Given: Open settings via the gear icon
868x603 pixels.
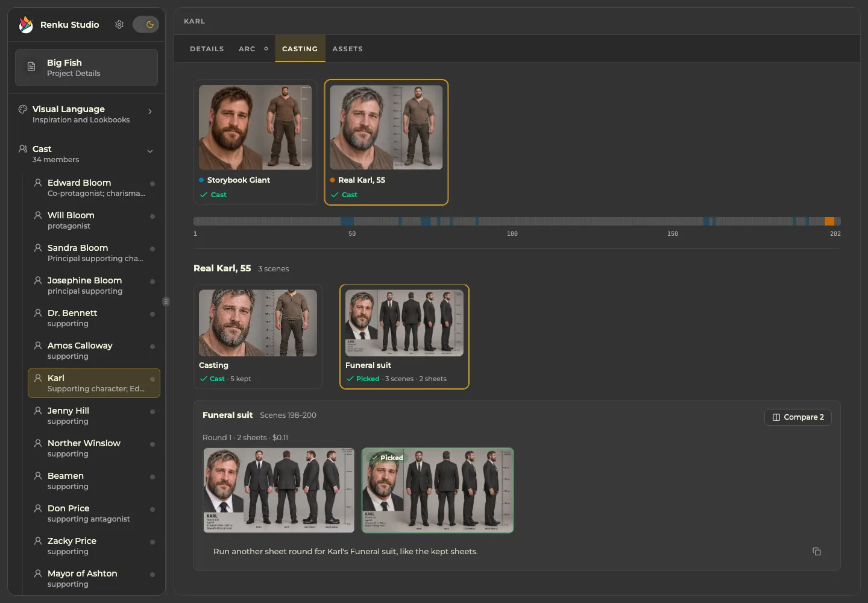Looking at the screenshot, I should [119, 25].
